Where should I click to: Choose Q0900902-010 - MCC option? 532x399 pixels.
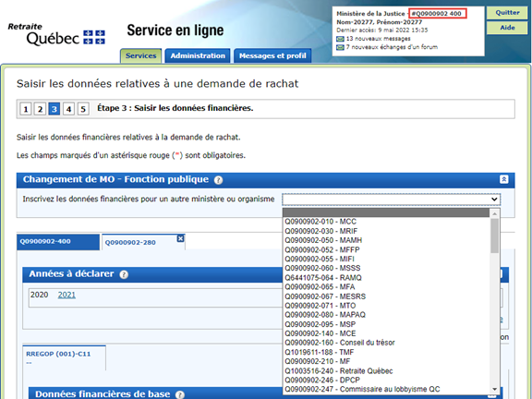[386, 222]
